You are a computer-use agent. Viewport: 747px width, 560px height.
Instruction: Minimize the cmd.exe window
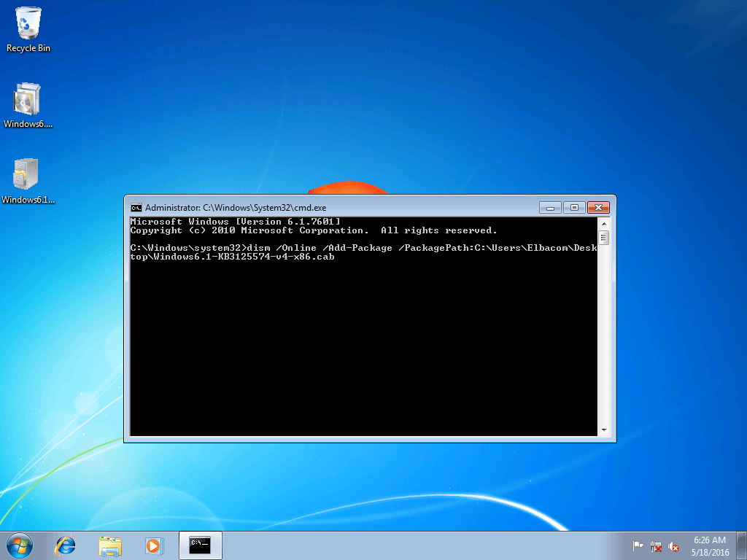coord(550,208)
